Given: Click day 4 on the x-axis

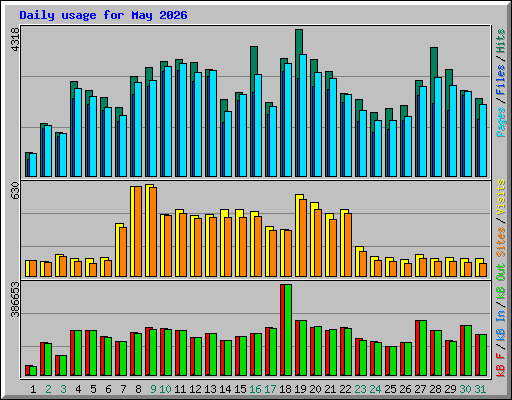Looking at the screenshot, I should pyautogui.click(x=78, y=389).
